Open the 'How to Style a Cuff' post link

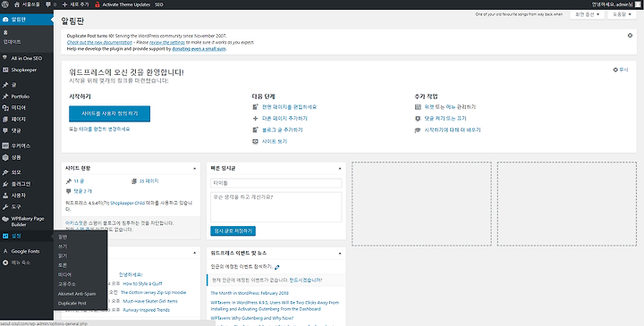click(142, 284)
